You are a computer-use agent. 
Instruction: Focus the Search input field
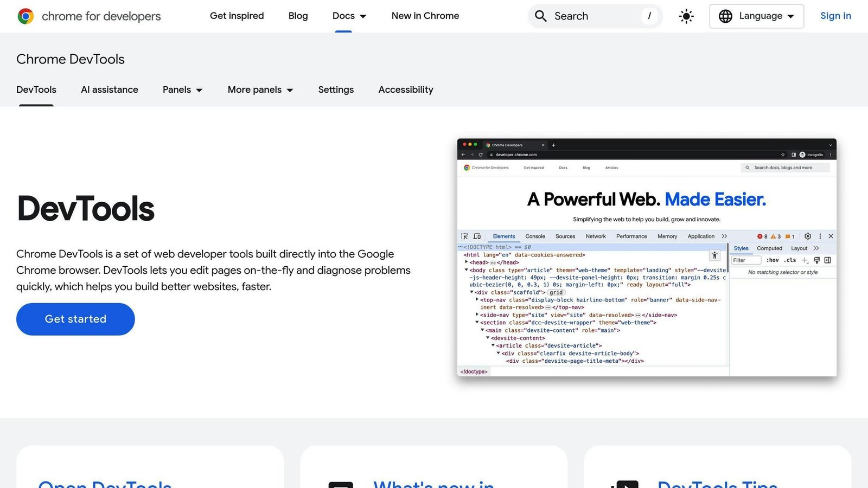coord(595,16)
